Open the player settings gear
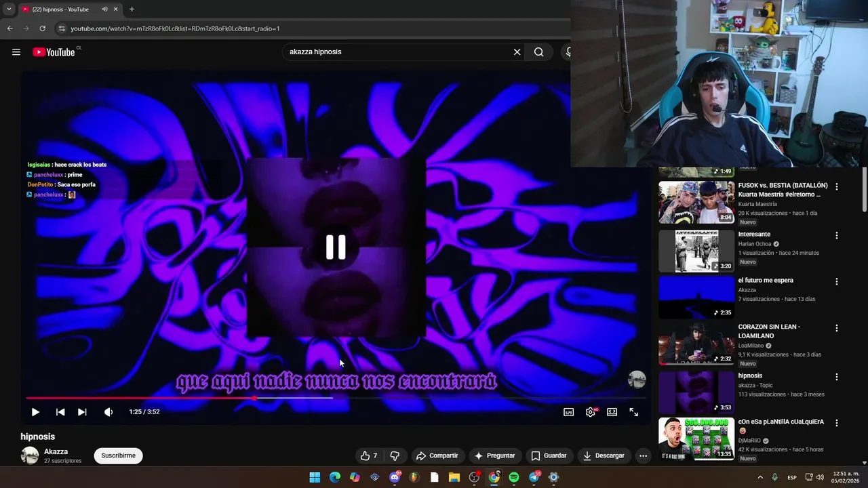 tap(591, 412)
